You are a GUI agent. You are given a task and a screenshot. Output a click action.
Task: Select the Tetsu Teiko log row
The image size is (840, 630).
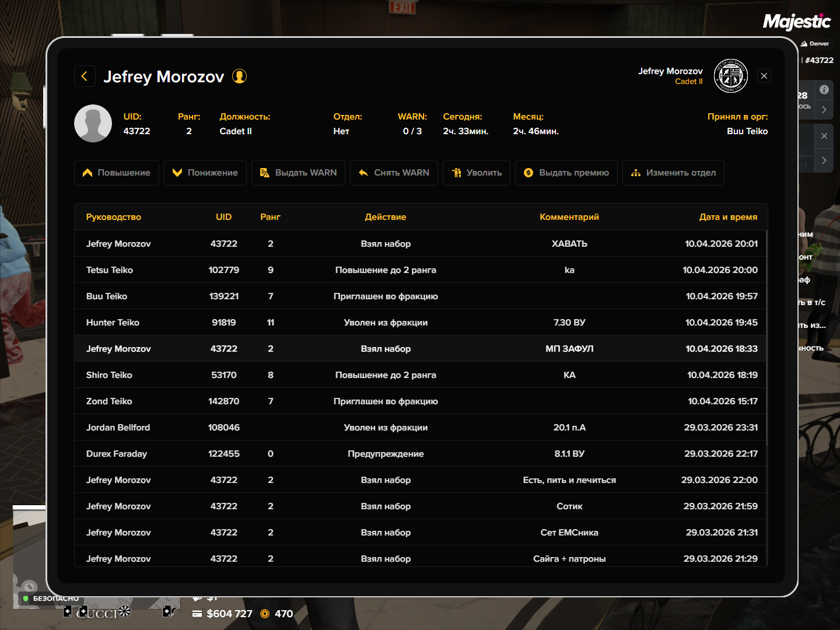click(421, 270)
